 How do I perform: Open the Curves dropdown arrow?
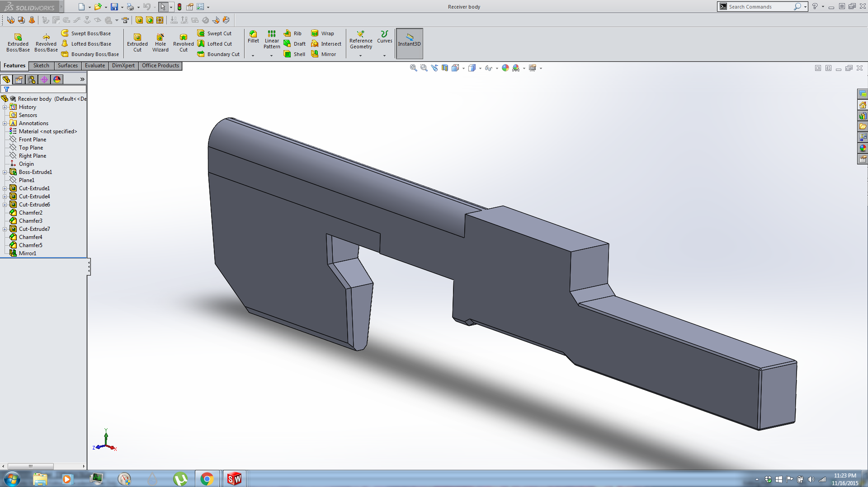385,56
